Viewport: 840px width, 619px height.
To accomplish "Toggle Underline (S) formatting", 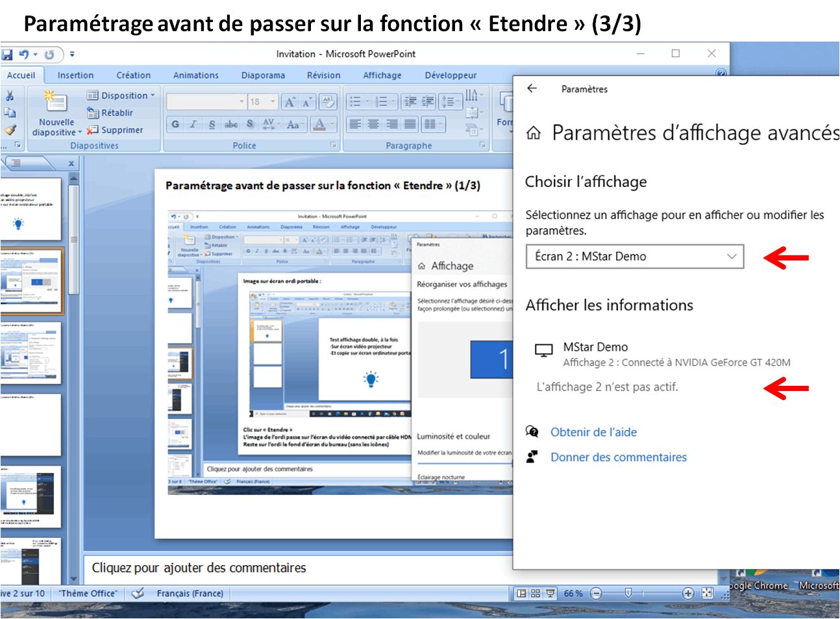I will click(x=212, y=124).
